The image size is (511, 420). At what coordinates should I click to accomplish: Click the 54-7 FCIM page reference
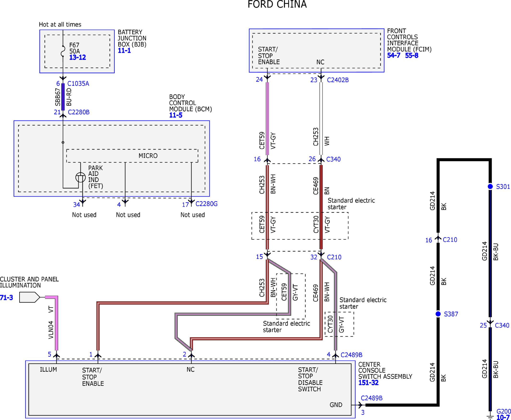[393, 55]
